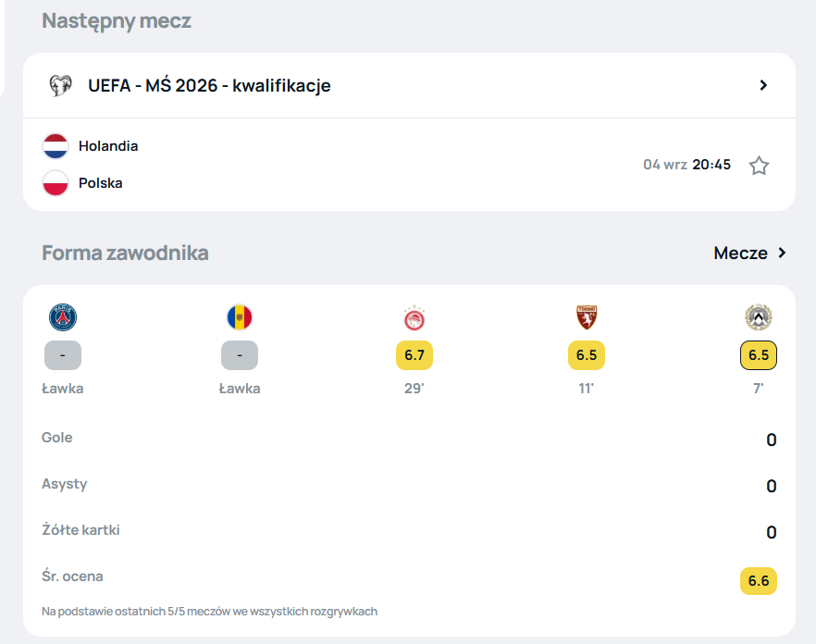Open the chevron next to Mecze
816x644 pixels.
coord(782,253)
